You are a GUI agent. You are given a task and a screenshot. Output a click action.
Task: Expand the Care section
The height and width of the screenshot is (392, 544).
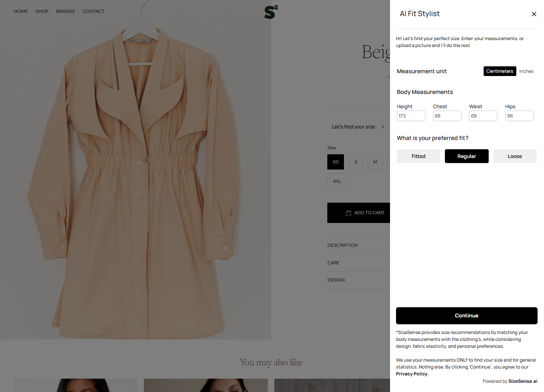(333, 263)
